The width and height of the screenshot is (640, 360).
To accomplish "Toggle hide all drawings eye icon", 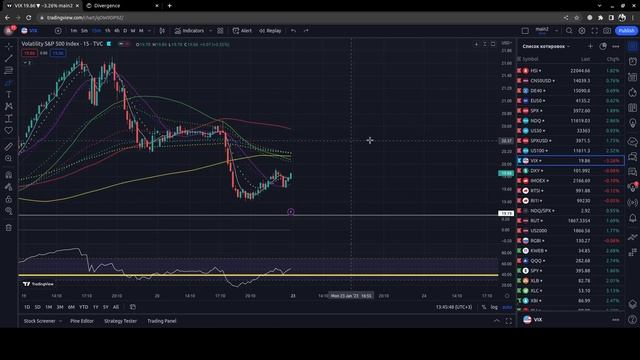I will click(x=9, y=211).
